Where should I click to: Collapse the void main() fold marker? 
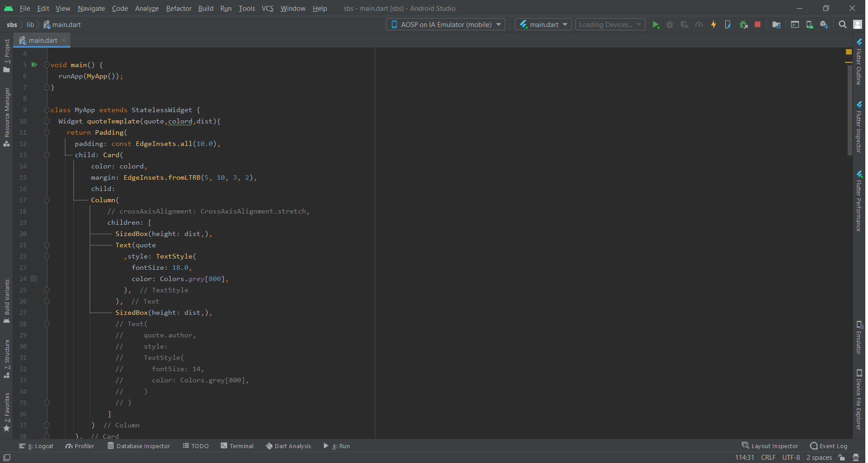click(47, 65)
